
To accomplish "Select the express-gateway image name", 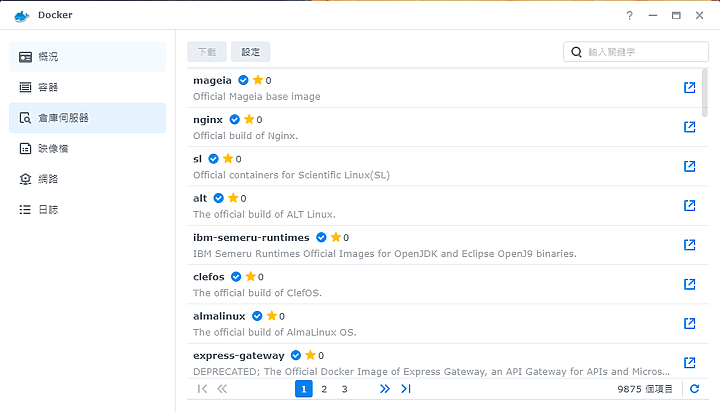I will coord(239,356).
